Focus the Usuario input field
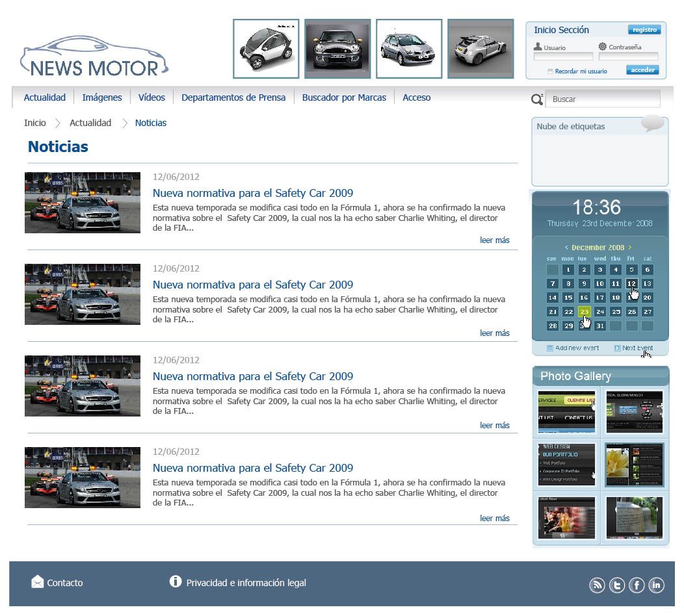The image size is (684, 616). pos(563,57)
